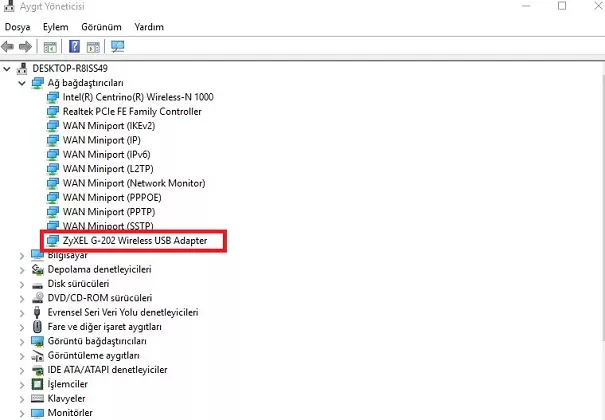Image resolution: width=605 pixels, height=420 pixels.
Task: Select the DESKTOP-R8ISS49 root label
Action: point(70,69)
